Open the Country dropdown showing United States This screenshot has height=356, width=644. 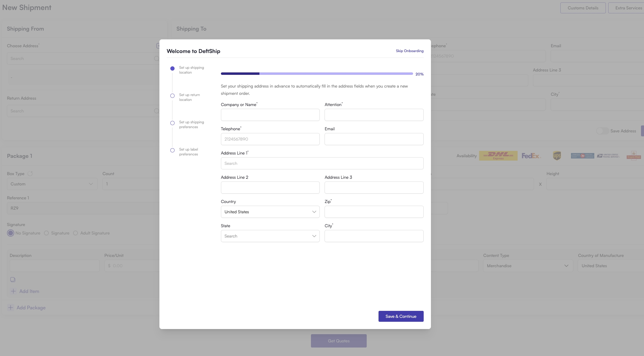click(x=270, y=212)
